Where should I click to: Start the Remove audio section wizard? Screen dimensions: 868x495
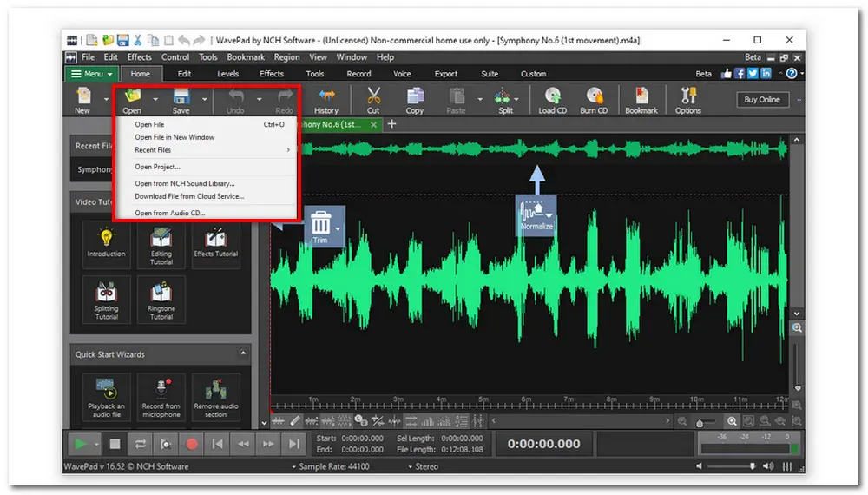216,397
